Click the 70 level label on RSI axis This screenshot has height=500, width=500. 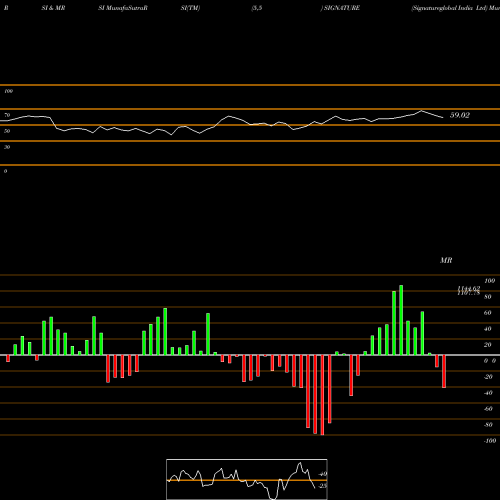pyautogui.click(x=7, y=115)
